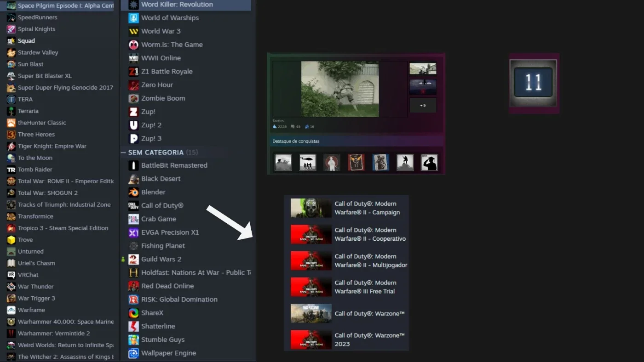Click the Warframe game icon
Viewport: 644px width, 362px height.
click(x=11, y=310)
